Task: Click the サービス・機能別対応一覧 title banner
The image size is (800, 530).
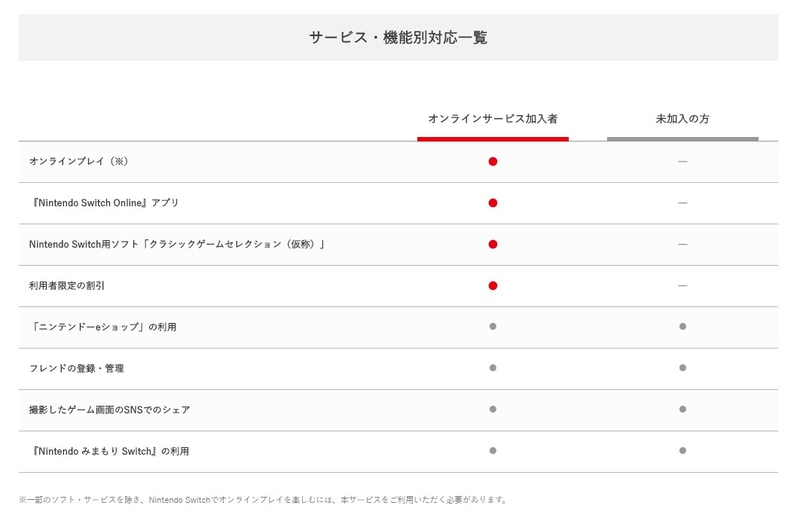Action: click(398, 38)
